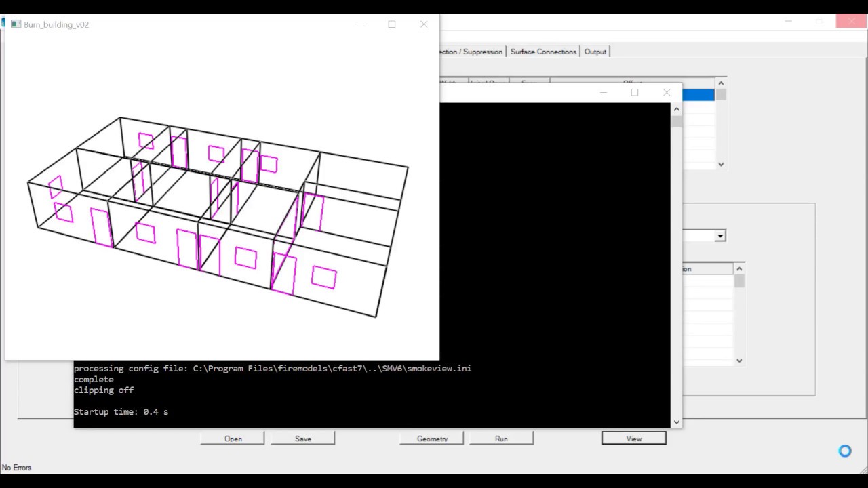Click the Run button
Viewport: 868px width, 488px height.
(x=501, y=439)
